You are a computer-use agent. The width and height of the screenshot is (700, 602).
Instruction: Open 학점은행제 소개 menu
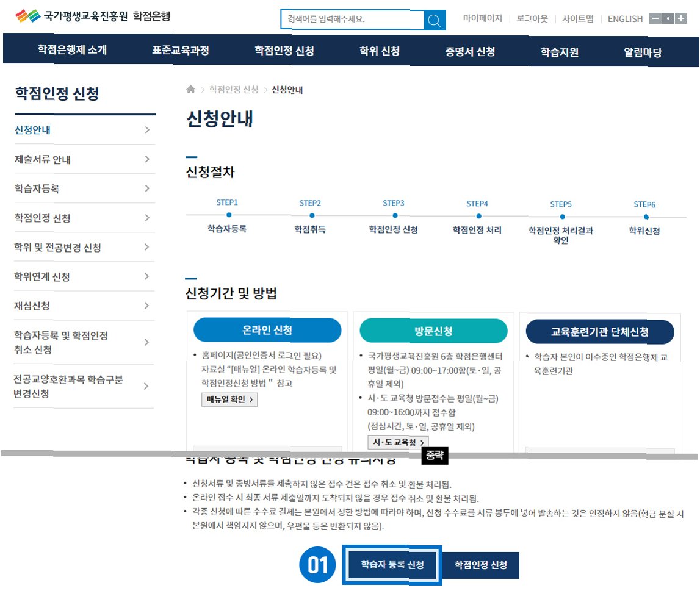tap(73, 49)
